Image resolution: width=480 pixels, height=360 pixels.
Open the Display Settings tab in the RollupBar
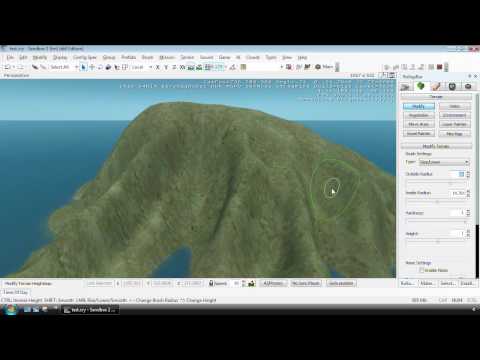point(452,87)
